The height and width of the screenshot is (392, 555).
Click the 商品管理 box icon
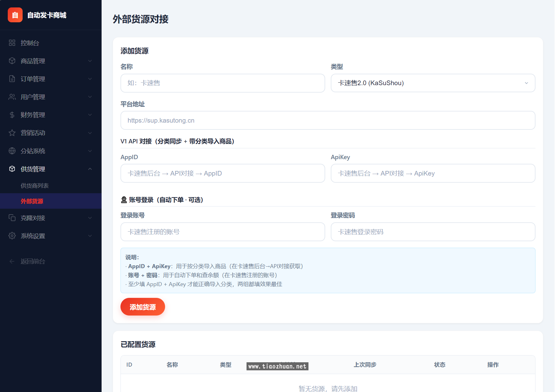tap(12, 61)
